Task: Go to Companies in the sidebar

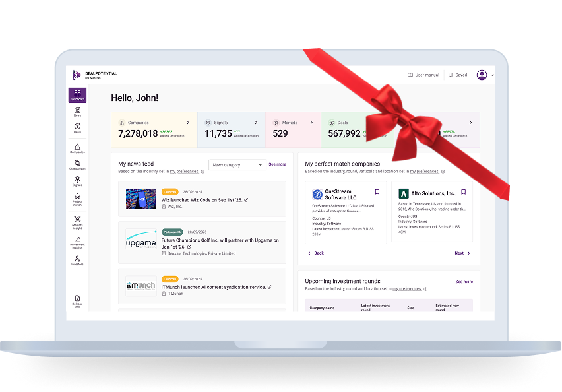Action: pyautogui.click(x=77, y=148)
